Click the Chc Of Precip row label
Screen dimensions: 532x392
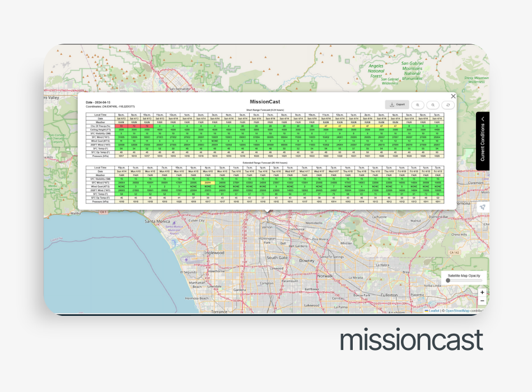[x=100, y=126]
